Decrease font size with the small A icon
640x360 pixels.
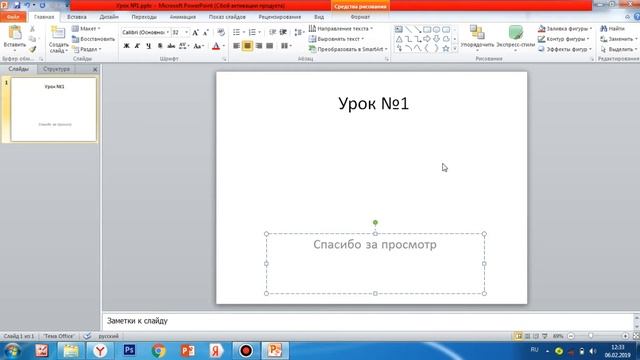[x=206, y=32]
